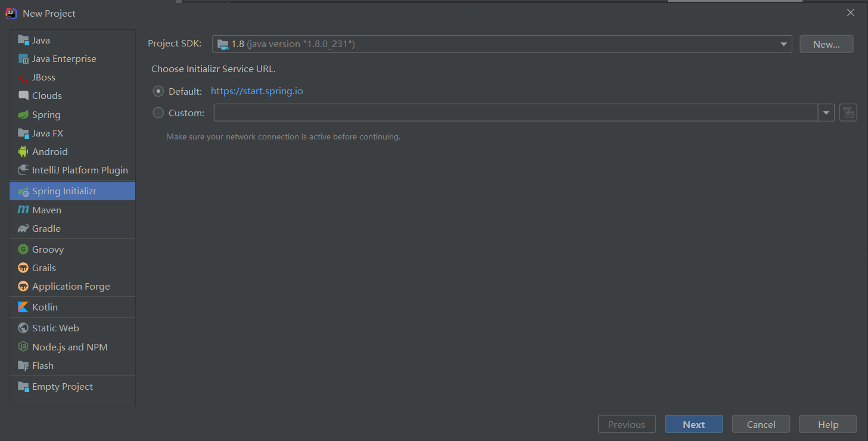Open the Project SDK dropdown
Viewport: 868px width, 441px height.
[502, 44]
